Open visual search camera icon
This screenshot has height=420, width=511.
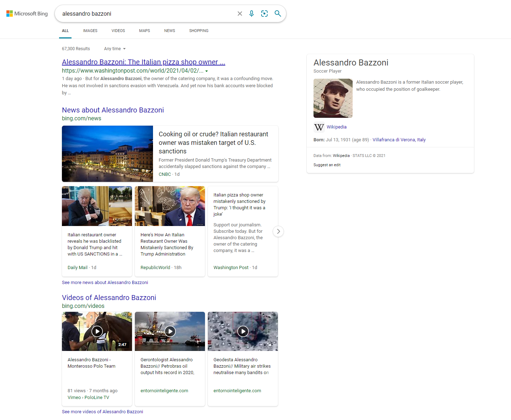pyautogui.click(x=264, y=14)
